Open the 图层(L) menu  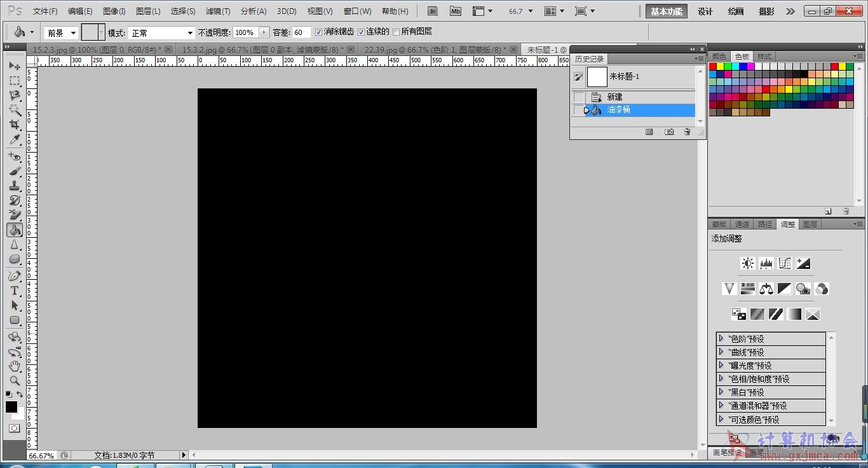tap(148, 11)
